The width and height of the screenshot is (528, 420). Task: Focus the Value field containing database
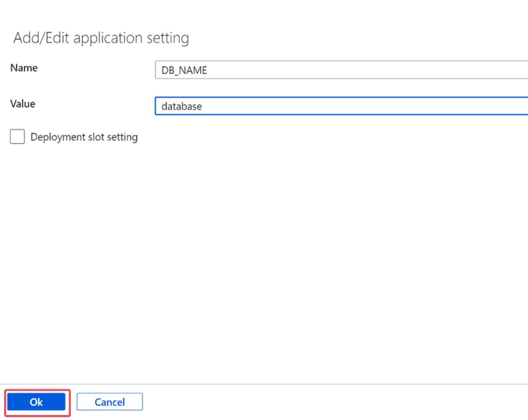click(x=341, y=106)
